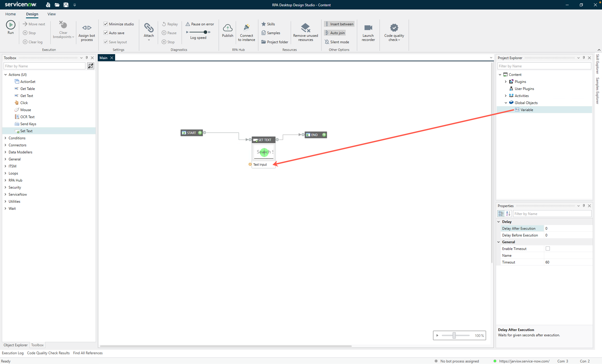The height and width of the screenshot is (364, 602).
Task: Click Remove unused resources icon
Action: click(305, 28)
